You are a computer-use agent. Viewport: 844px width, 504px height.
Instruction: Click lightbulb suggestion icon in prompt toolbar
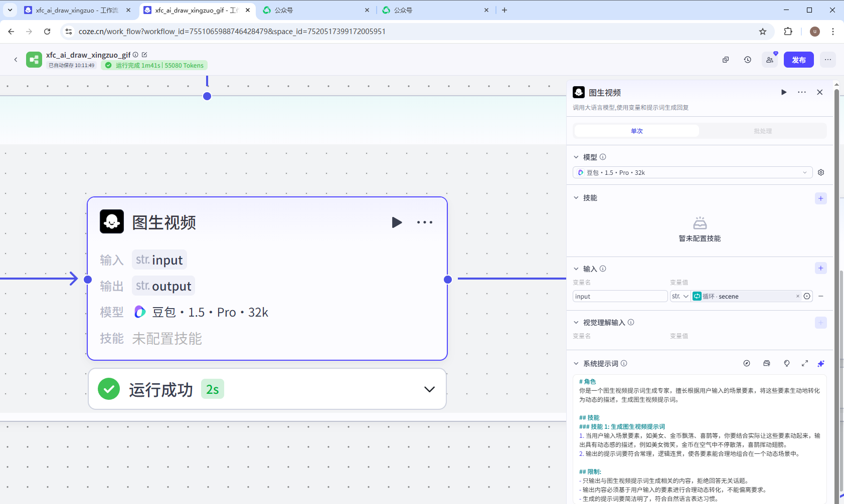coord(787,363)
